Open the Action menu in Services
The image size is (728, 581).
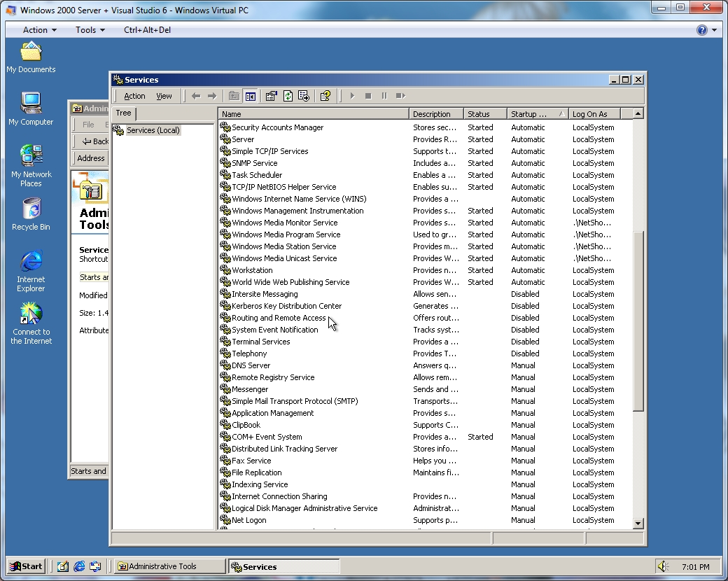click(x=134, y=96)
